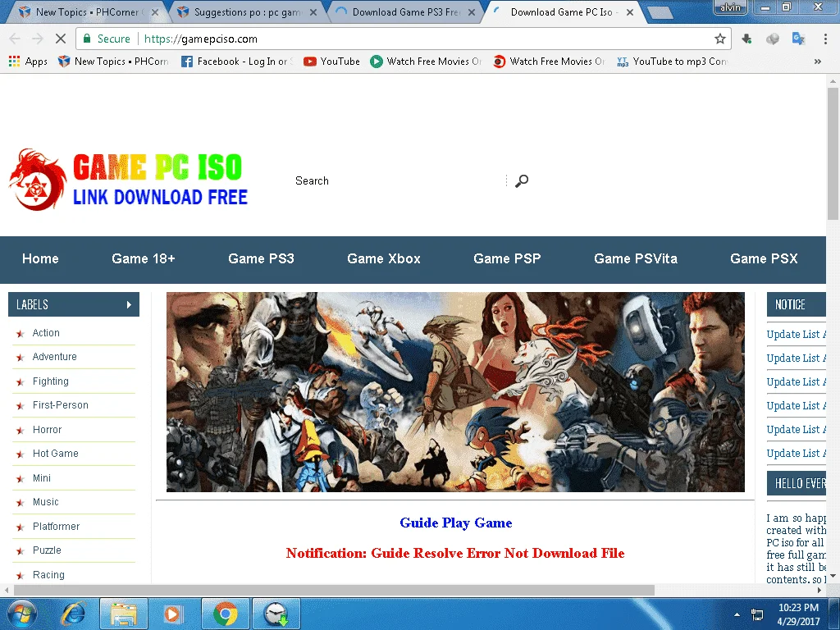Open the Hot Game label
Screen dimensions: 840x630
click(x=55, y=453)
